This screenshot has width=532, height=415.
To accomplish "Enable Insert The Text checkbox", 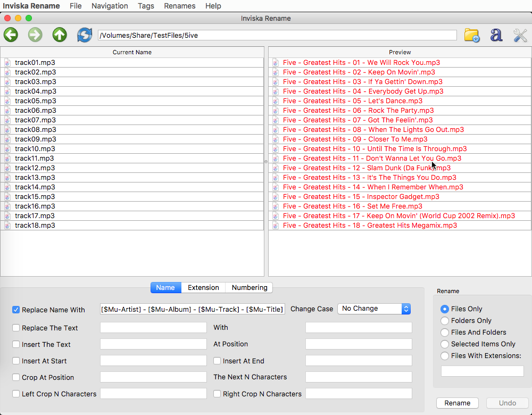I will [x=16, y=344].
